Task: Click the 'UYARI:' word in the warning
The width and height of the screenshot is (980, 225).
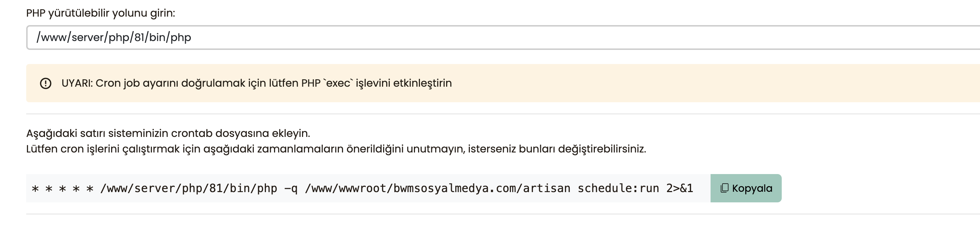Action: tap(77, 83)
